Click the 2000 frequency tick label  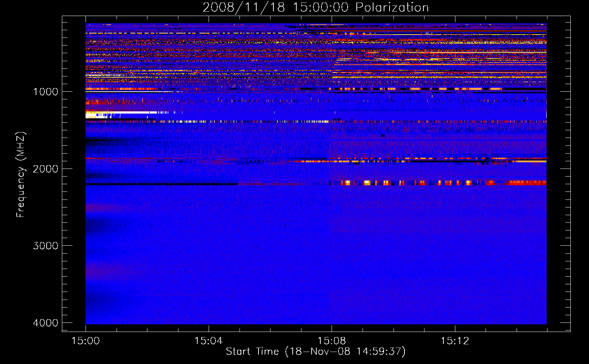point(46,169)
